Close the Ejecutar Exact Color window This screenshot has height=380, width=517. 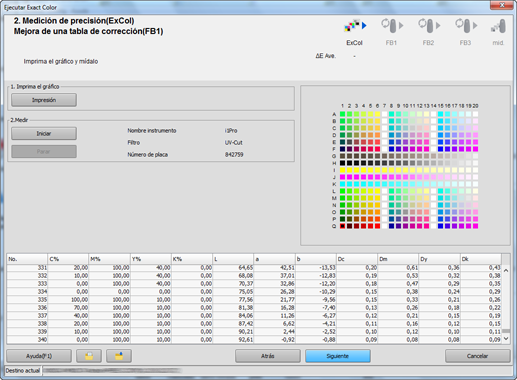(502, 5)
